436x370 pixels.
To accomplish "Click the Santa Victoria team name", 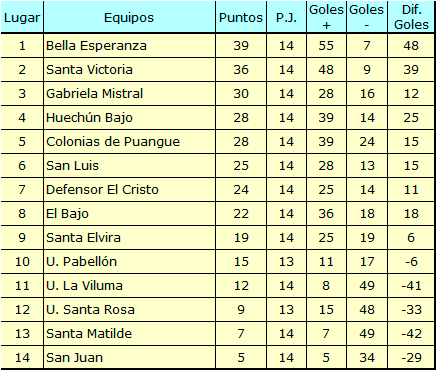I will 89,70.
